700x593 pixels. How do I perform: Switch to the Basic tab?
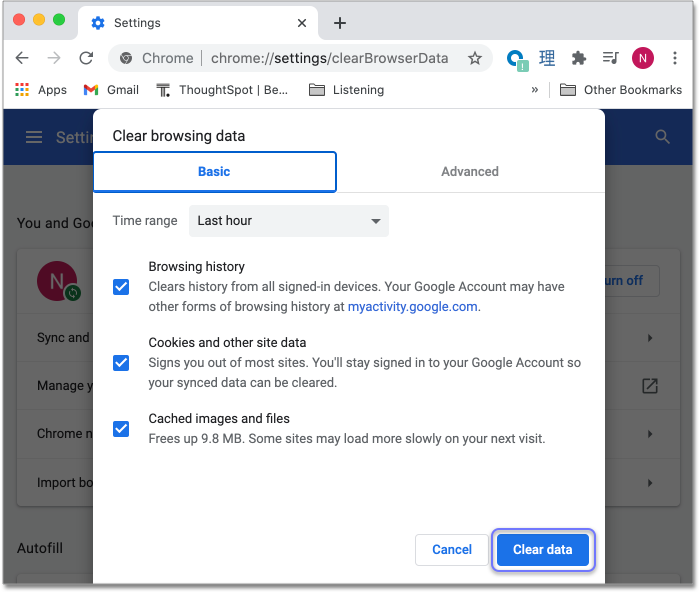click(x=215, y=172)
